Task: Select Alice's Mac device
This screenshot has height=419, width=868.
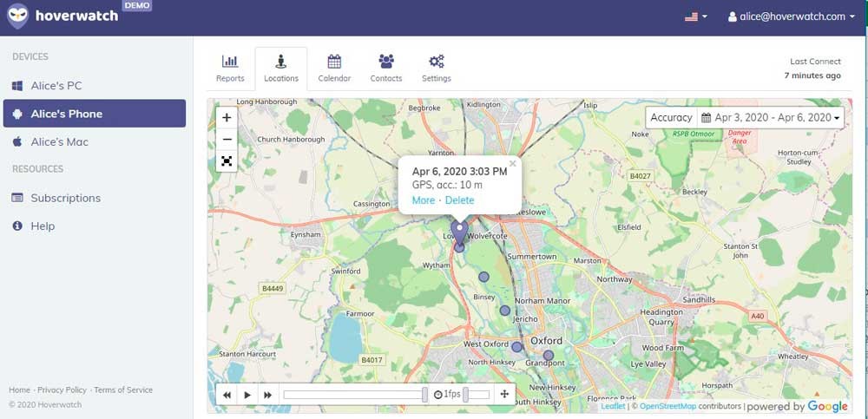Action: (95, 141)
